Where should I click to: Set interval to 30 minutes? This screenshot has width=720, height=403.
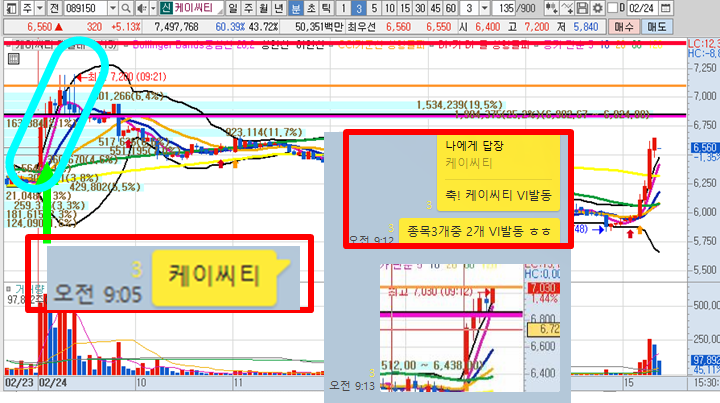420,8
